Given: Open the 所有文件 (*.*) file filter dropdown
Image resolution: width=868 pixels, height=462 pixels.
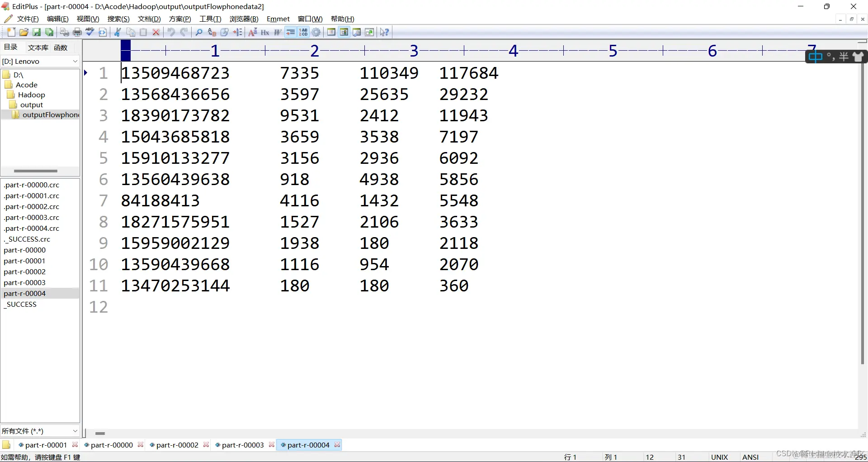Looking at the screenshot, I should point(40,431).
